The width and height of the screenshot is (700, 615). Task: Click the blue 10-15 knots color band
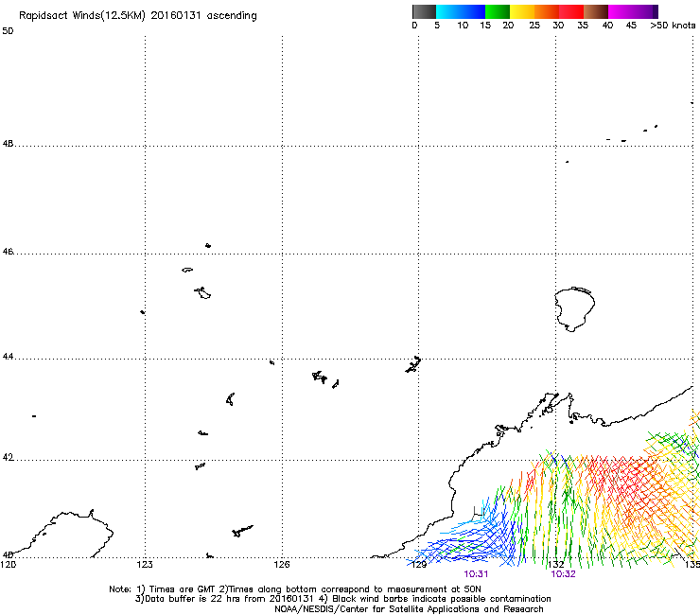473,11
